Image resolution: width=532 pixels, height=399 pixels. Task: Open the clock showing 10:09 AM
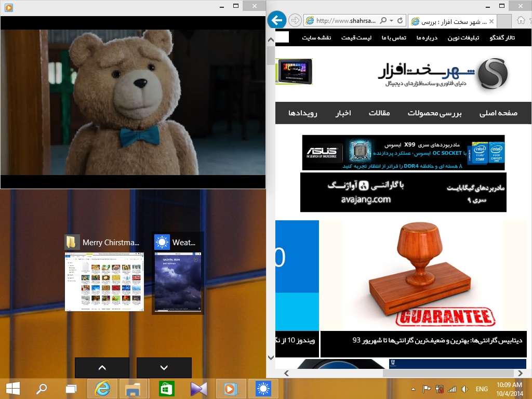click(x=509, y=389)
